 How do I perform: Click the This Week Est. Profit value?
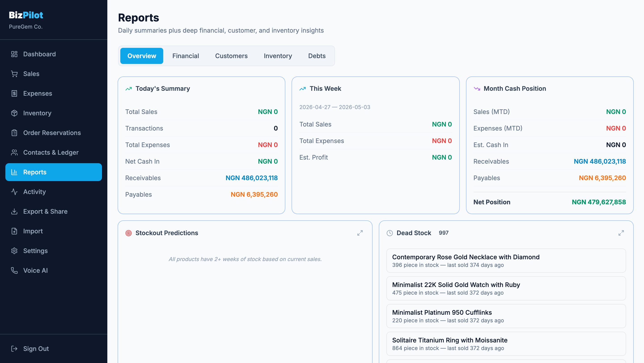[x=442, y=157]
